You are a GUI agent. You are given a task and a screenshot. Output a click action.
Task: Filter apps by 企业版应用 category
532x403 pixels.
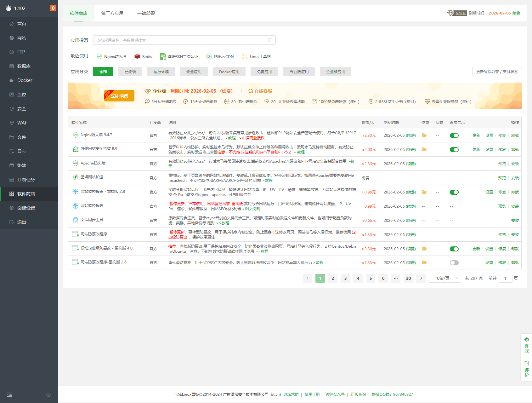pos(336,72)
